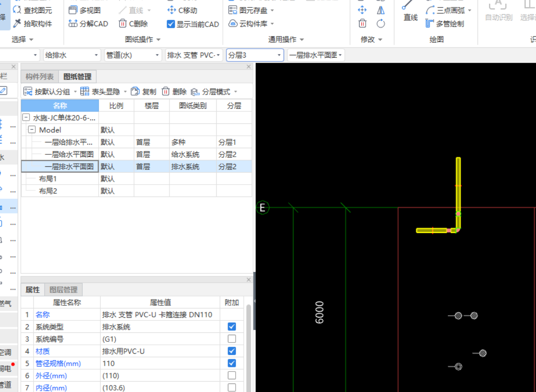Collapse the Model tree node
This screenshot has height=392, width=536.
(x=32, y=130)
